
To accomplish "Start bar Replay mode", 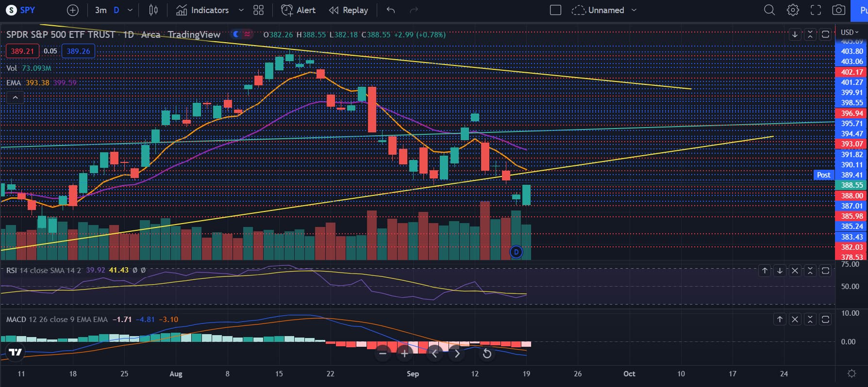I will [349, 10].
